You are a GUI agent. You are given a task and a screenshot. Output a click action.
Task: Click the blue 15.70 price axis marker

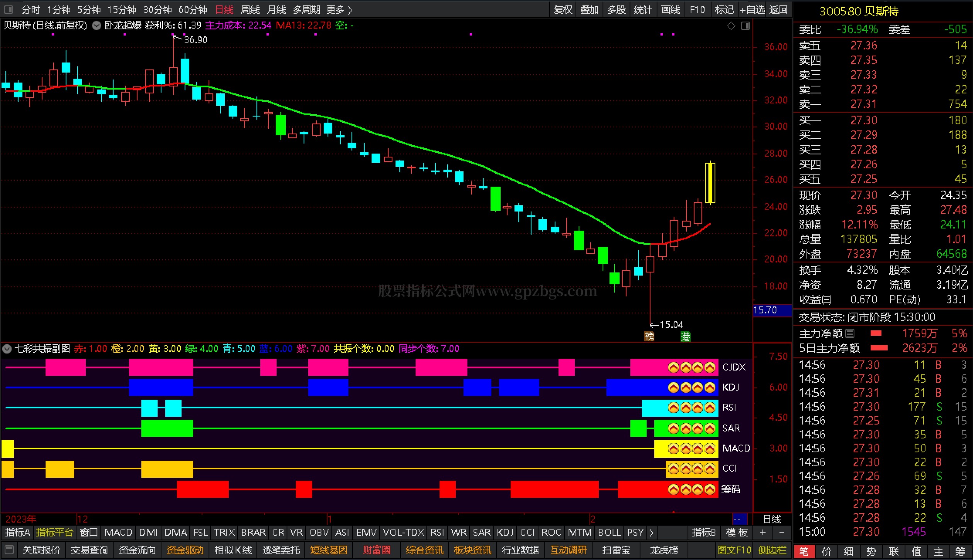tap(772, 310)
